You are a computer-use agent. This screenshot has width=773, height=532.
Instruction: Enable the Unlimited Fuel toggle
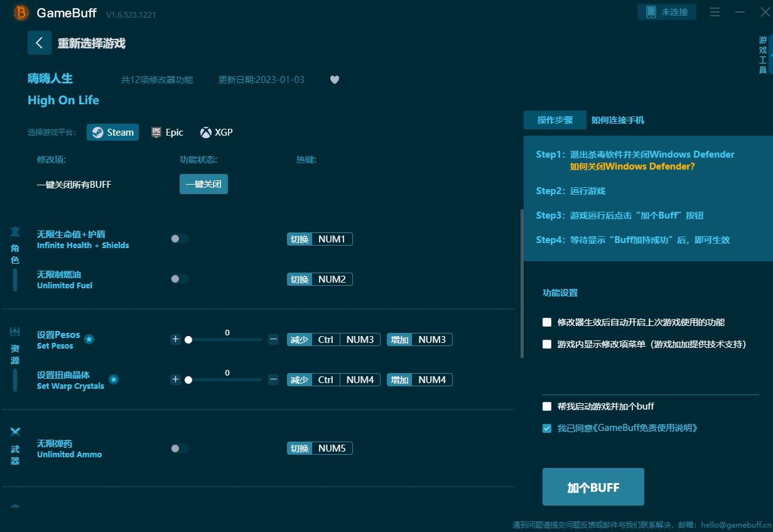tap(179, 279)
